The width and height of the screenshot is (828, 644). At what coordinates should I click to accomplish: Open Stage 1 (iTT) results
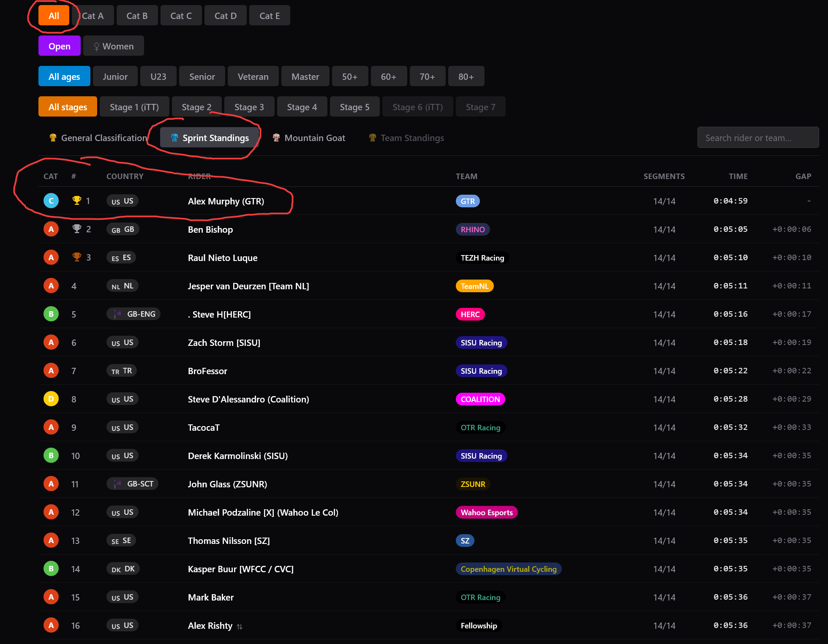point(134,107)
